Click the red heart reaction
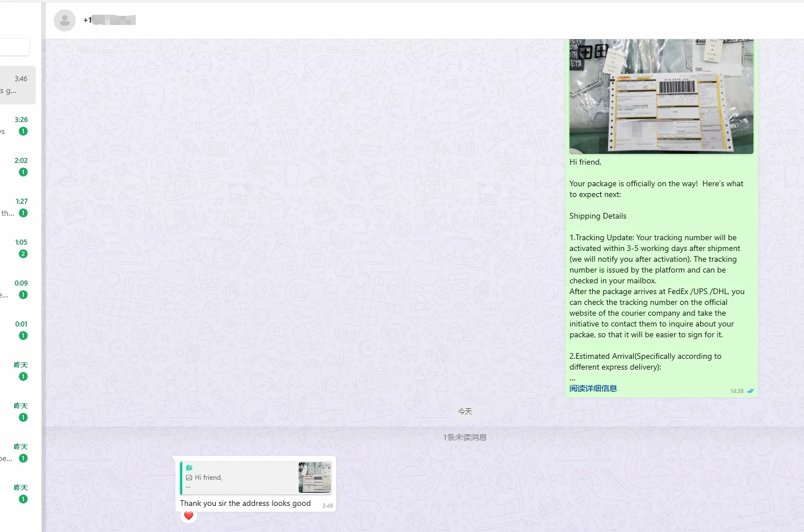Image resolution: width=804 pixels, height=532 pixels. pyautogui.click(x=189, y=516)
